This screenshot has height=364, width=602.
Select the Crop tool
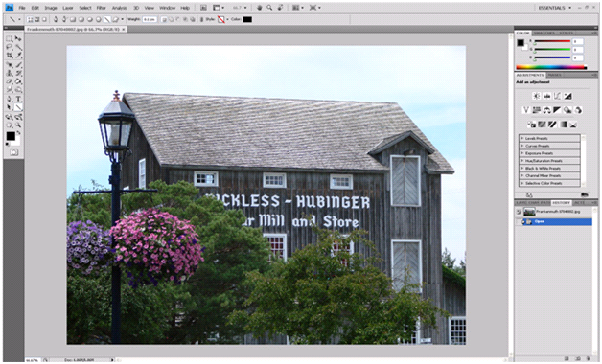10,56
